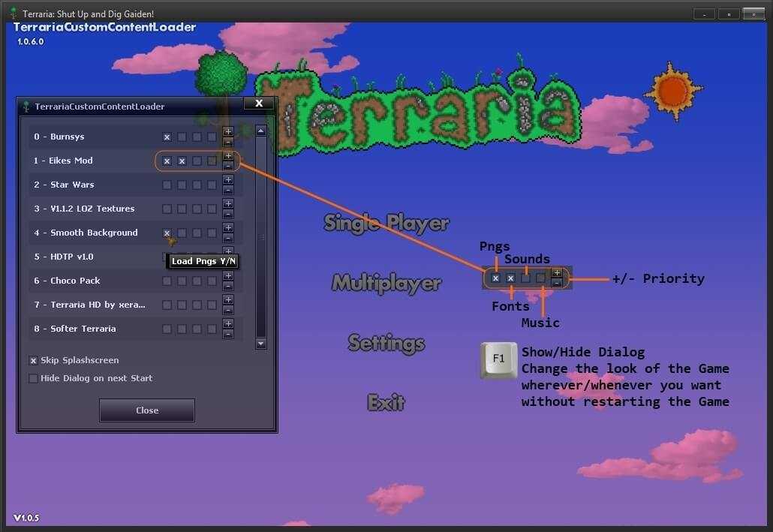Minimize the Terraria game window

[x=704, y=14]
